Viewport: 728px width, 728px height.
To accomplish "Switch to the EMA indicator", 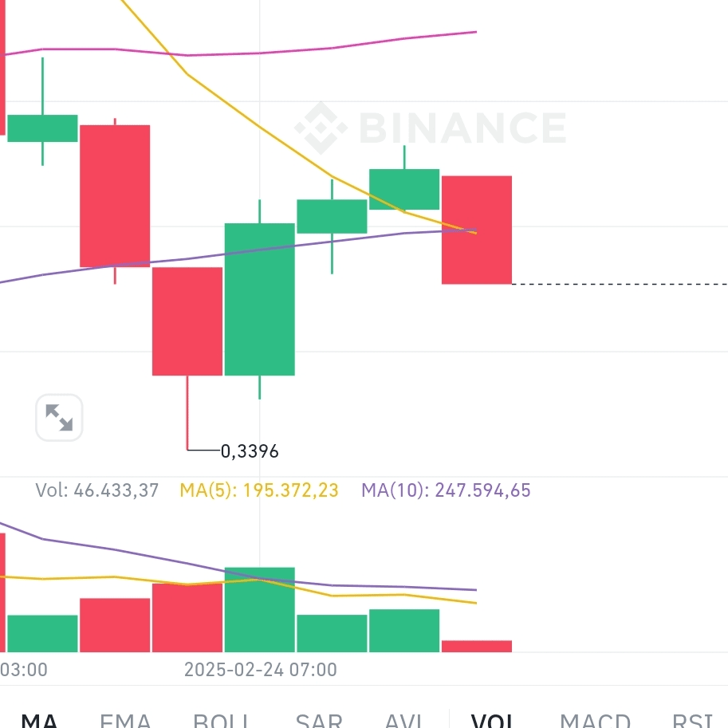I will click(x=125, y=720).
